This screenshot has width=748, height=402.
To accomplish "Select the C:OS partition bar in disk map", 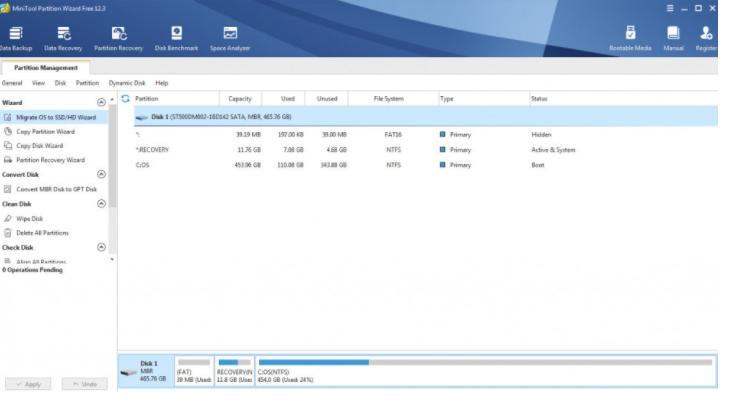I will coord(485,371).
